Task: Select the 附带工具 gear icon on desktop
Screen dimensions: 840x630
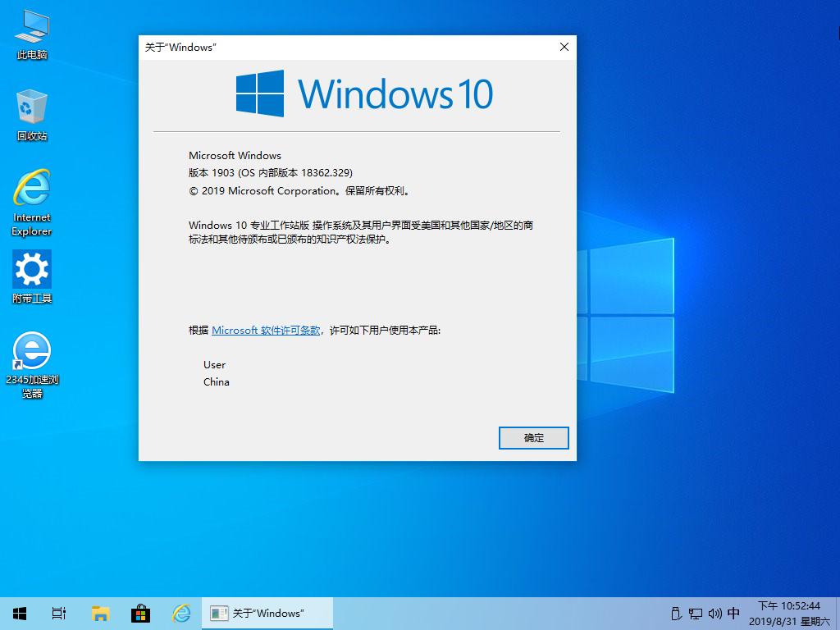Action: [x=32, y=277]
